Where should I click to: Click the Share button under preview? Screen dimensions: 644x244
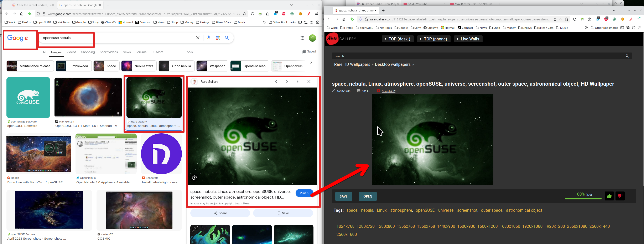tap(220, 213)
